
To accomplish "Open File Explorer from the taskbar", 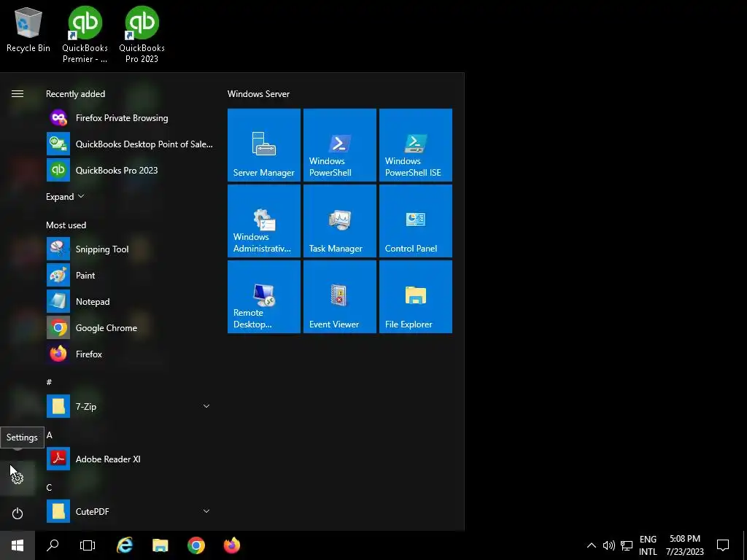I will click(160, 545).
